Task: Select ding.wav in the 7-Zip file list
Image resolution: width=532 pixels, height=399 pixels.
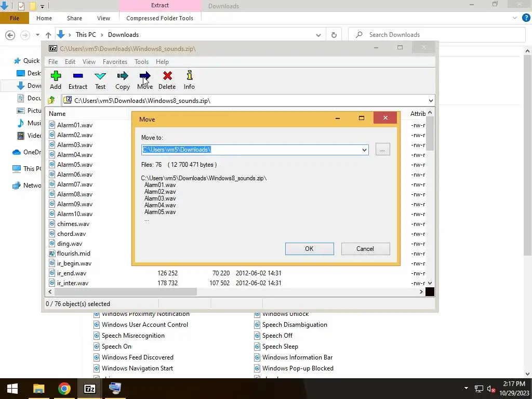Action: pyautogui.click(x=70, y=244)
